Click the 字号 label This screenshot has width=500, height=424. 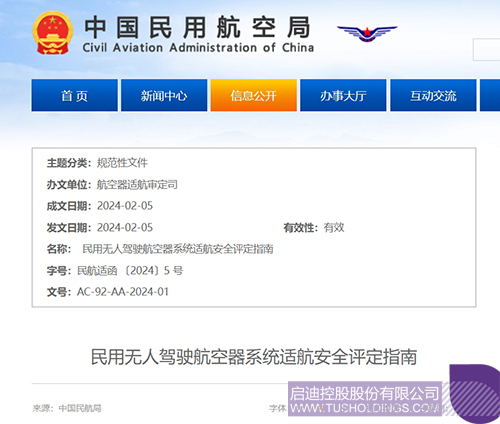click(x=59, y=270)
